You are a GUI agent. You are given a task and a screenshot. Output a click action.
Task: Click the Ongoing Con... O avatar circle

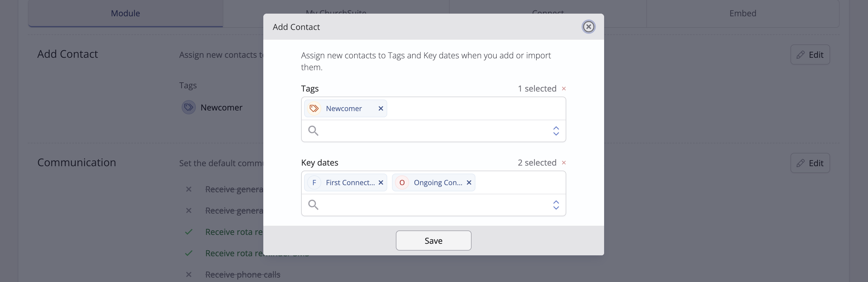coord(402,182)
